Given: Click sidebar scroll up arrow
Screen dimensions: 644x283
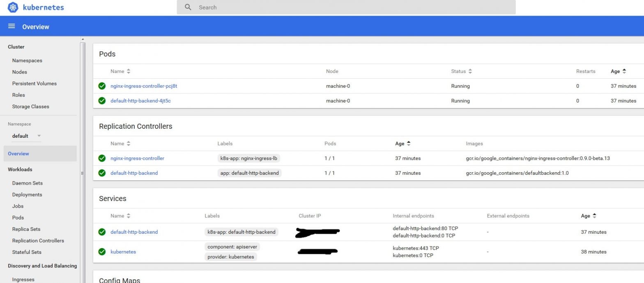Looking at the screenshot, I should coord(83,39).
